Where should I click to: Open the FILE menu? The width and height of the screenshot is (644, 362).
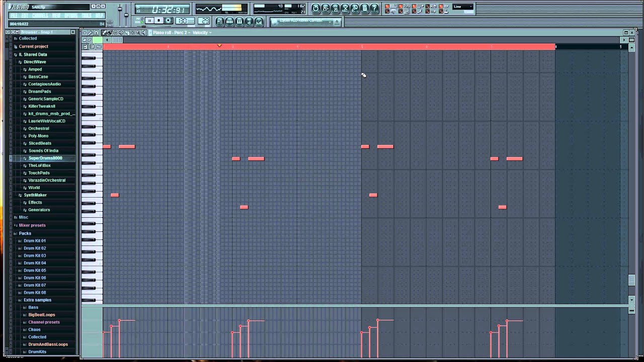[x=14, y=16]
